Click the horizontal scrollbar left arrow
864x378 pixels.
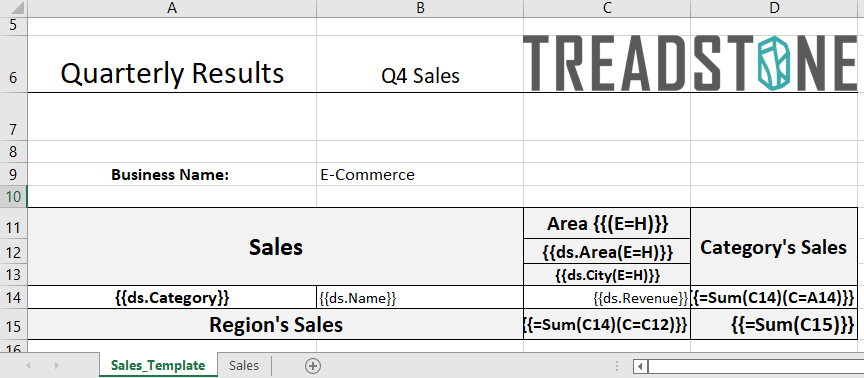[x=640, y=366]
